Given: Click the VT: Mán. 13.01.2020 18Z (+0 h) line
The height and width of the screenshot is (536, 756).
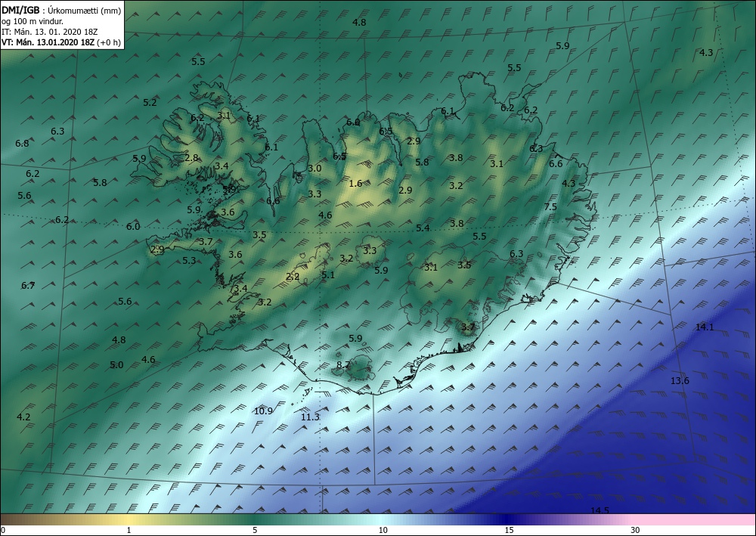Looking at the screenshot, I should (x=61, y=42).
